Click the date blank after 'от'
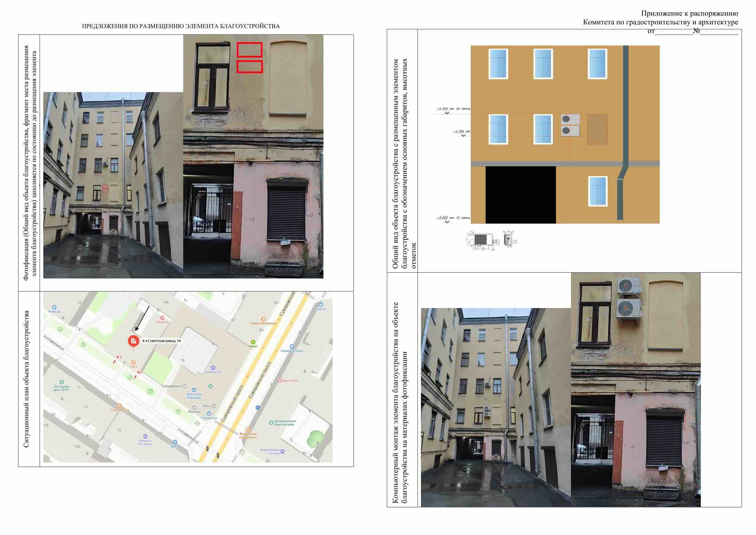Screen dimensions: 756x535 [674, 32]
